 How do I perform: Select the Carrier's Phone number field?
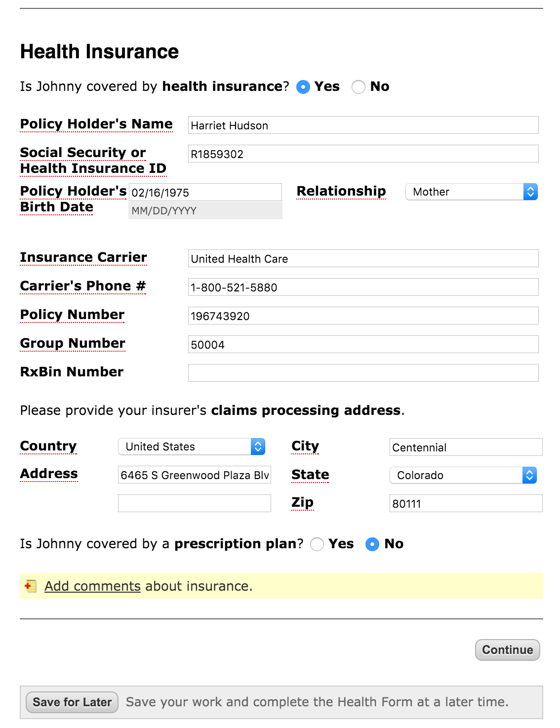pos(363,287)
